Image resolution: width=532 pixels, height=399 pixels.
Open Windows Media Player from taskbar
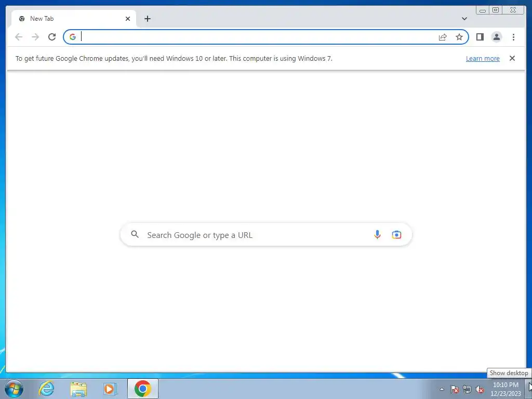110,389
